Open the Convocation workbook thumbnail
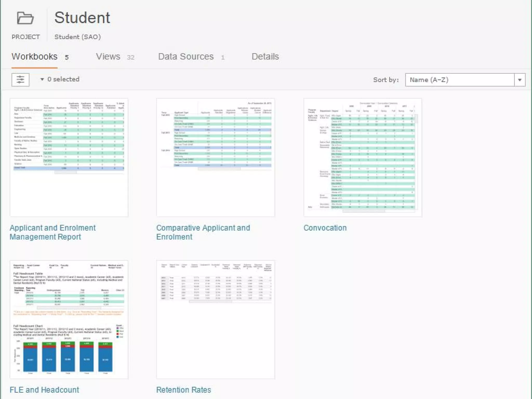 coord(363,157)
